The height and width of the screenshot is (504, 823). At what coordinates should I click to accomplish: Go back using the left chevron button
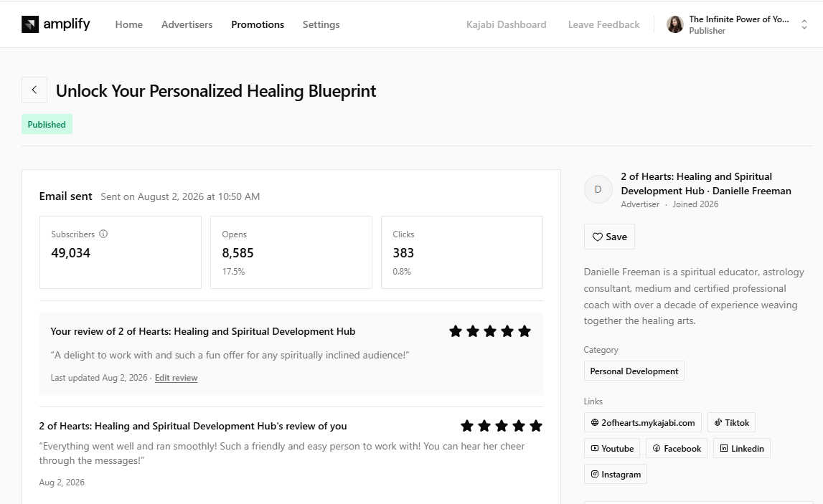(x=34, y=90)
